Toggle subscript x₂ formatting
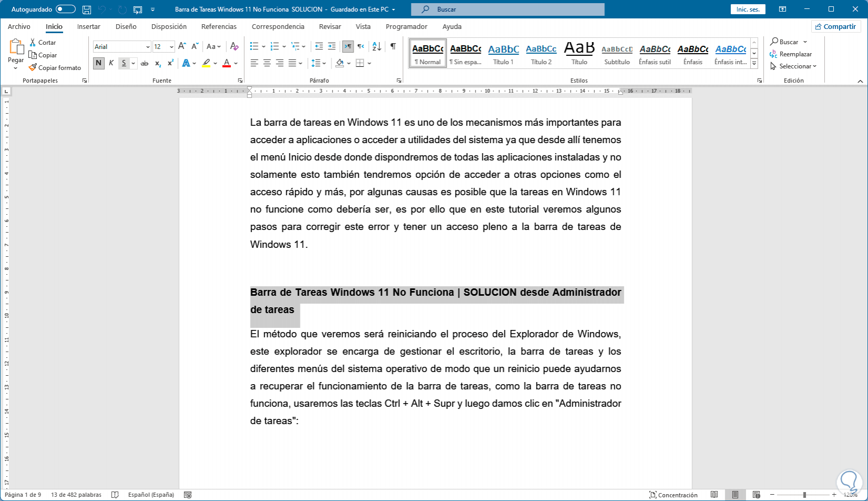Screen dimensions: 868x501 point(158,63)
